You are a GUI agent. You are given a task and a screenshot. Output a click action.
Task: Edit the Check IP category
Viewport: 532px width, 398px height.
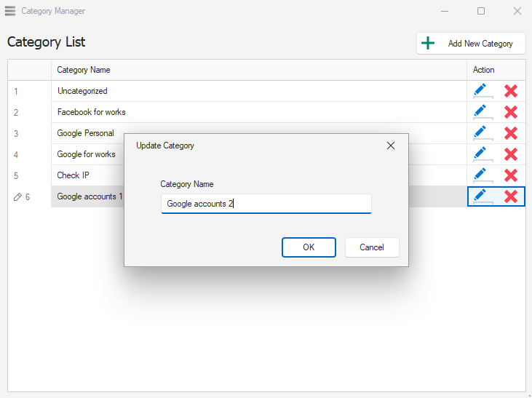coord(480,175)
